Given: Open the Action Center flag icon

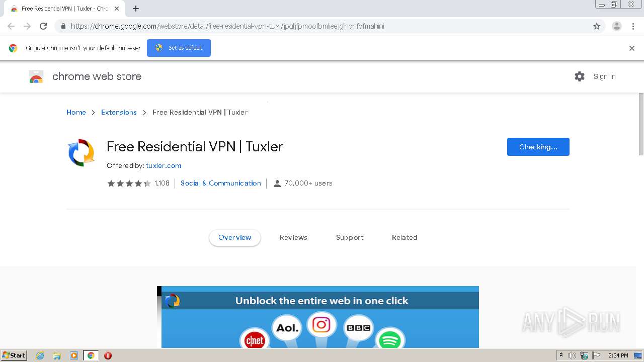Looking at the screenshot, I should 596,355.
